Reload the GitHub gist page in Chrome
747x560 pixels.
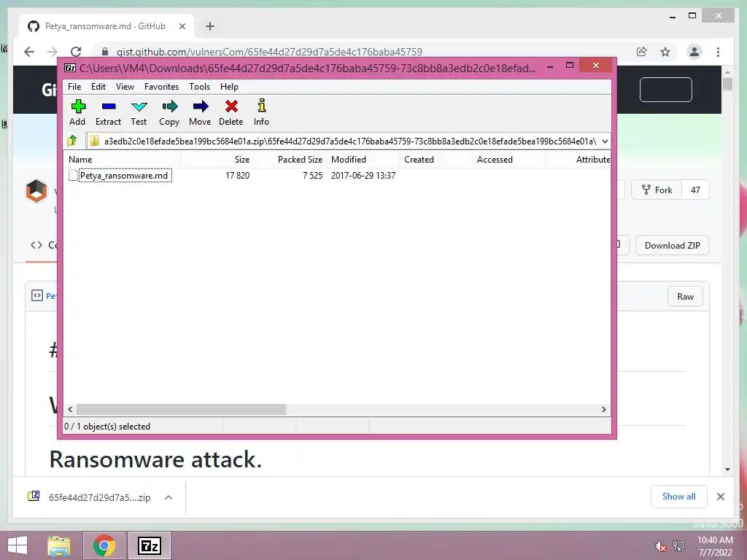[76, 52]
